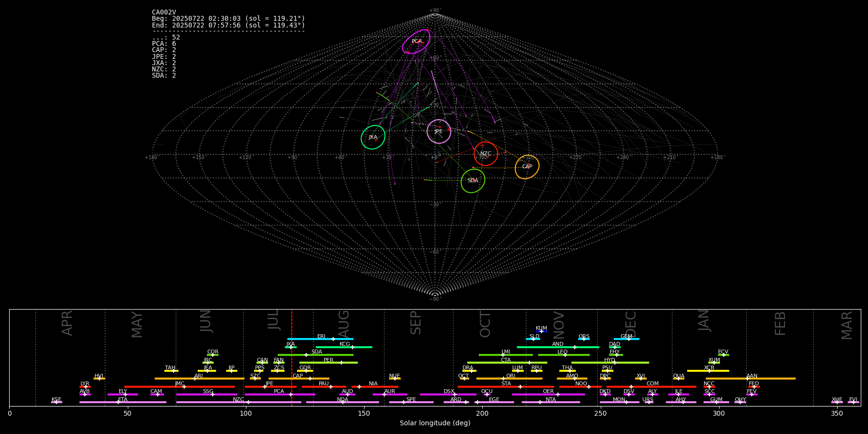868x434 pixels.
Task: Click the +120 longitude label on the sky map
Action: click(245, 158)
